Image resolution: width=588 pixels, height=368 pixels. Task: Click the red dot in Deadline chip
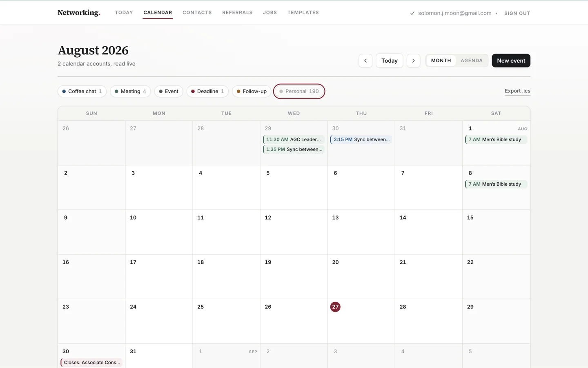[193, 91]
